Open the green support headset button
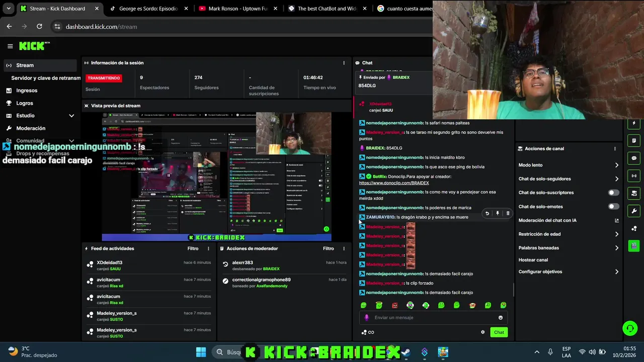This screenshot has width=644, height=362. 630,328
